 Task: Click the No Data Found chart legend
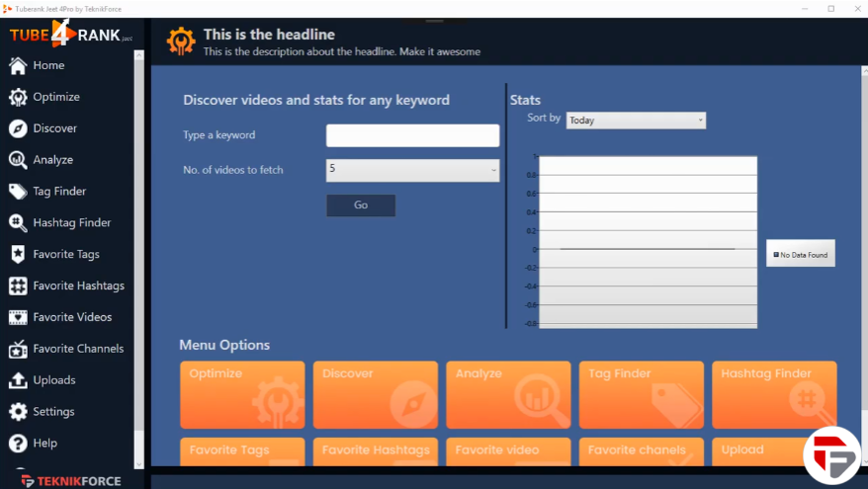(x=801, y=255)
